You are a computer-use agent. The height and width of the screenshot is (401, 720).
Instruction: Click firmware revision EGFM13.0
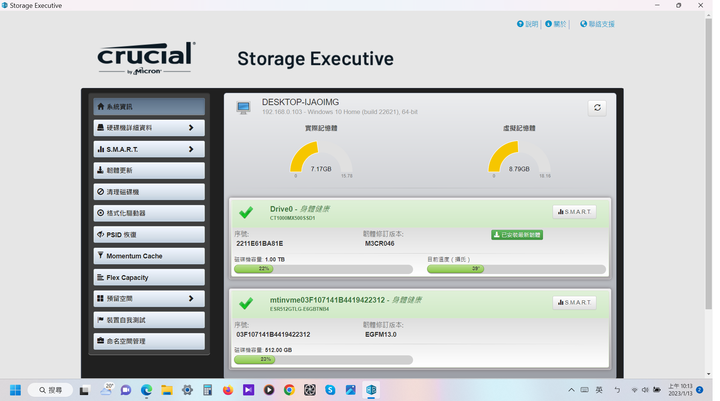tap(381, 334)
